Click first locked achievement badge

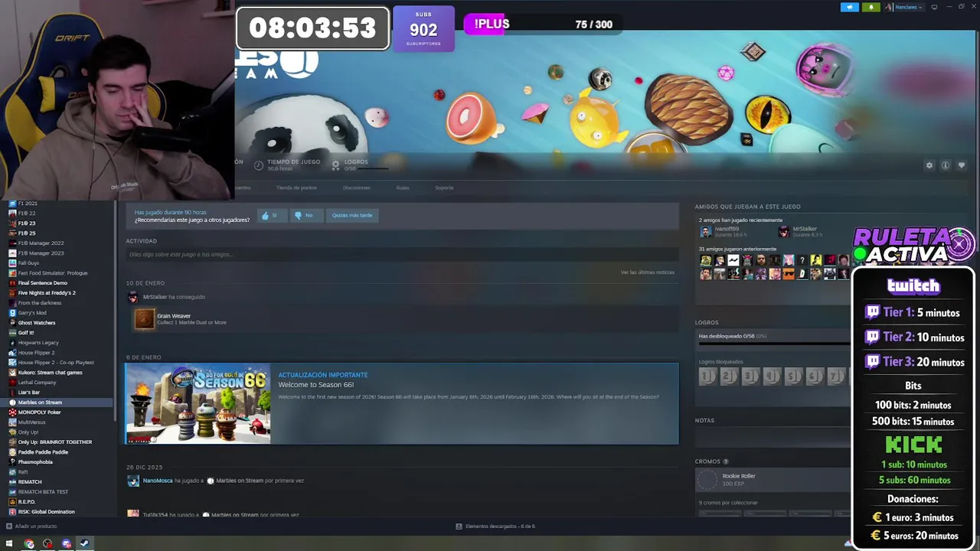[707, 376]
